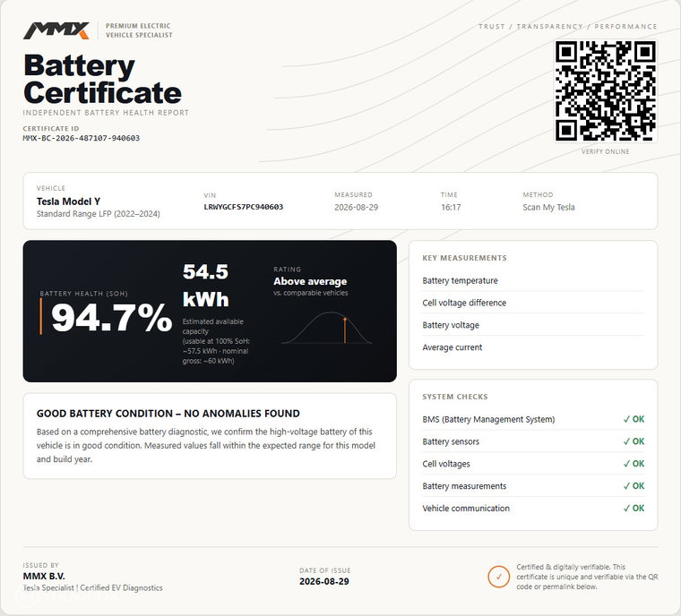
Task: Click issuer name 'MMX B.V.'
Action: (x=44, y=577)
